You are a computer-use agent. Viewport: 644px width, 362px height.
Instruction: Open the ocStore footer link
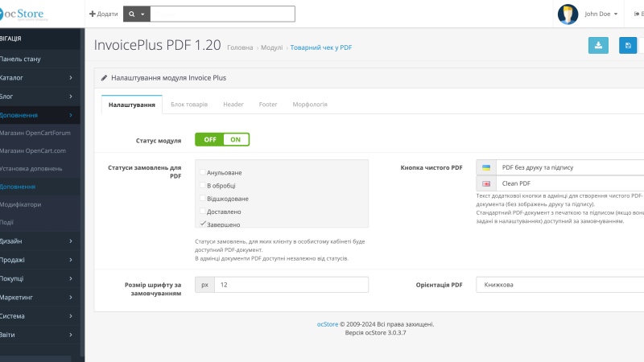point(328,324)
